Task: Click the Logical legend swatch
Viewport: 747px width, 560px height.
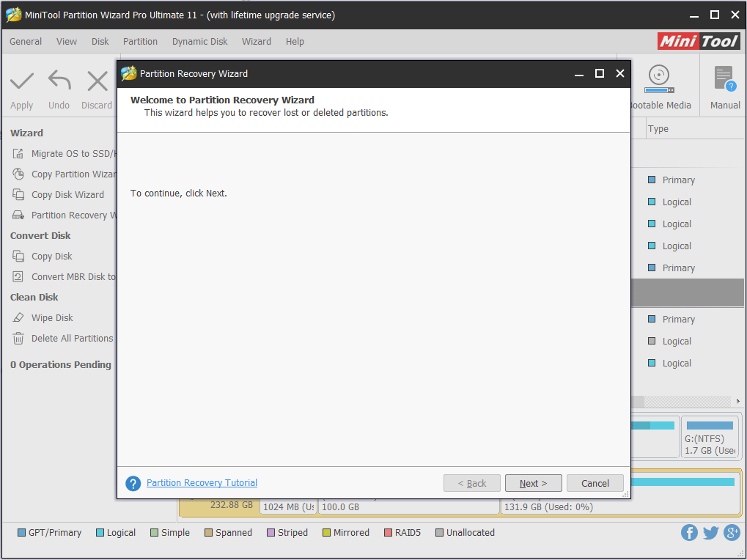Action: 100,532
